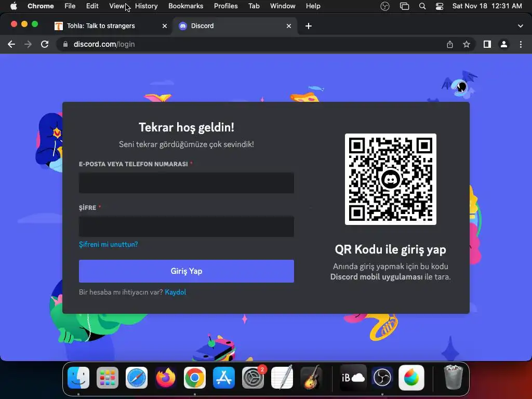
Task: Click the Kaydol register link
Action: (176, 292)
